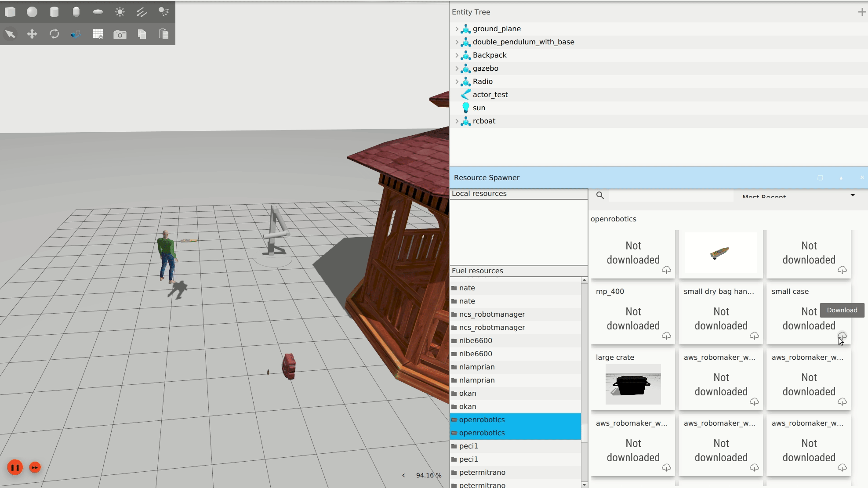
Task: Open the snap grid settings
Action: tap(98, 34)
